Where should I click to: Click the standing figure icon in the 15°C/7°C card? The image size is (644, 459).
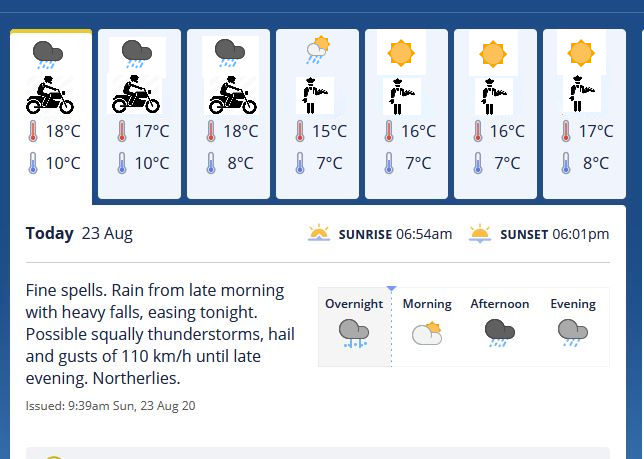pyautogui.click(x=317, y=96)
